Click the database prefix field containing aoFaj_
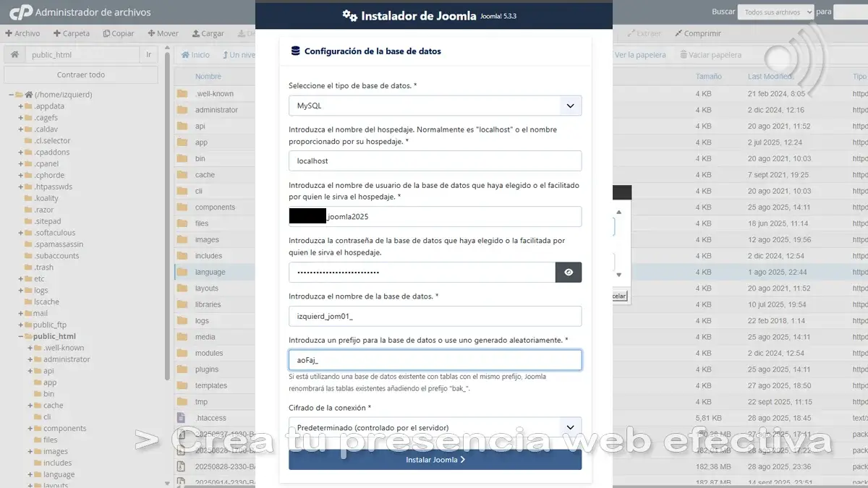The height and width of the screenshot is (488, 868). [435, 359]
